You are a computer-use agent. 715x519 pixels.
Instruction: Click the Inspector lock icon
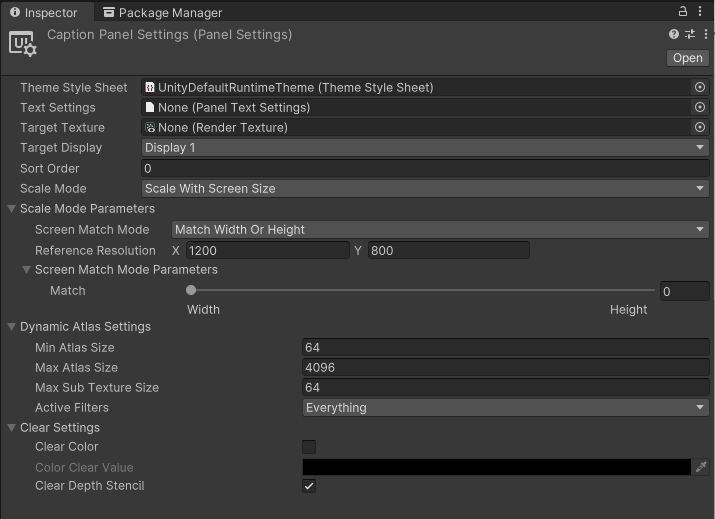click(x=684, y=12)
